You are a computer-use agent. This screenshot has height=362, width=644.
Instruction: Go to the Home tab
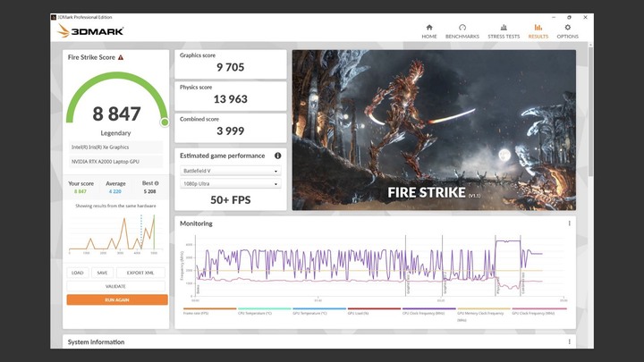[x=429, y=31]
